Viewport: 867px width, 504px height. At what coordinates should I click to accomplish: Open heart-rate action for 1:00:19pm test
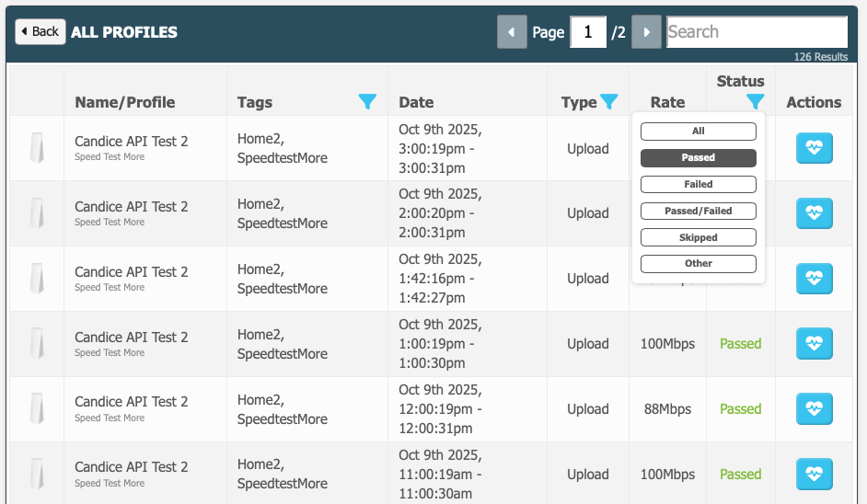[x=814, y=344]
